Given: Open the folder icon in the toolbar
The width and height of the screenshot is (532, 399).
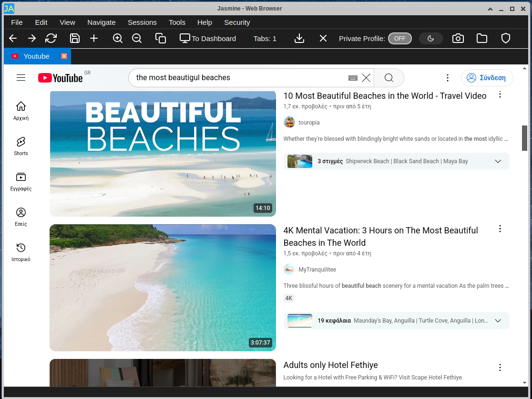Looking at the screenshot, I should [482, 38].
